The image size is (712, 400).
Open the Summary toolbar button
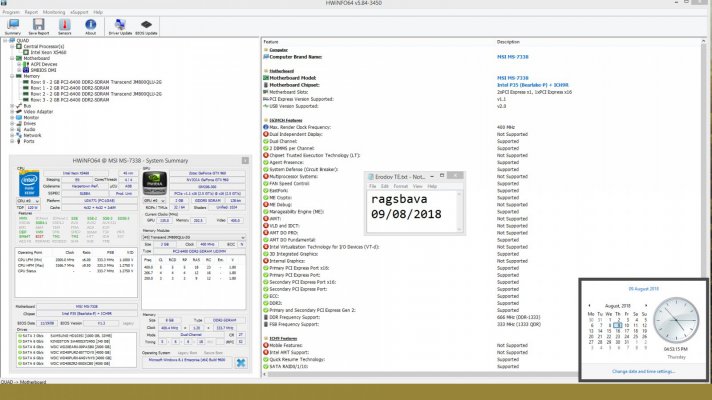click(x=13, y=27)
